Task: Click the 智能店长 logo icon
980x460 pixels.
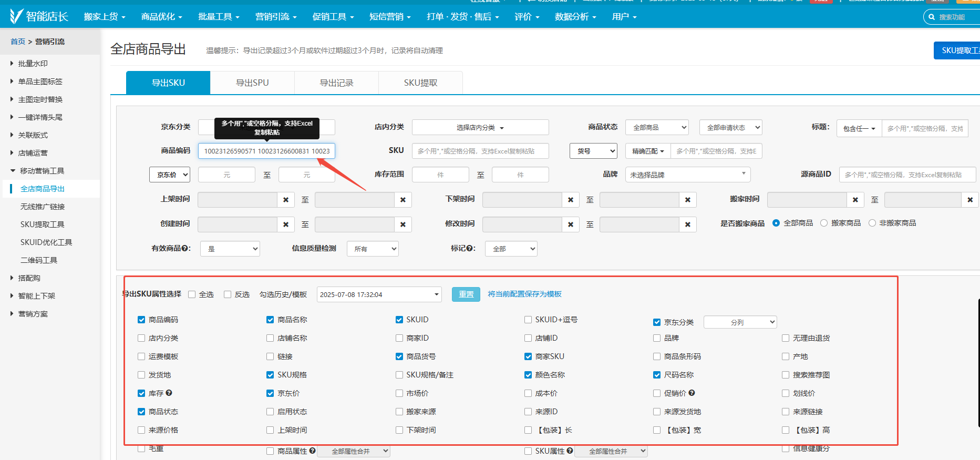Action: (x=16, y=16)
